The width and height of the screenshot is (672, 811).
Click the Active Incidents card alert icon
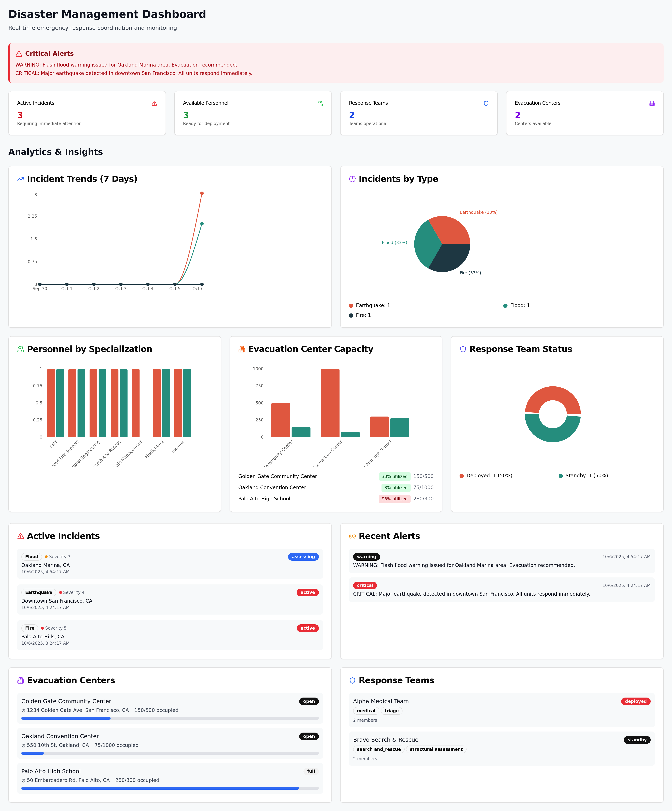[154, 103]
